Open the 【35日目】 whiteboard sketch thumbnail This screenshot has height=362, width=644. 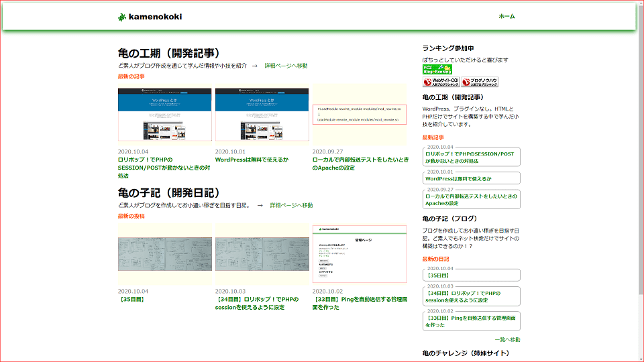pos(165,254)
